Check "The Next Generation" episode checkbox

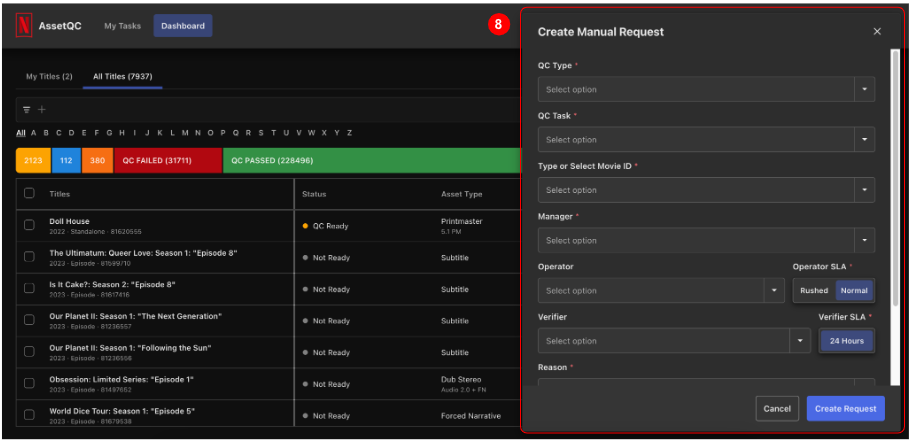point(29,320)
